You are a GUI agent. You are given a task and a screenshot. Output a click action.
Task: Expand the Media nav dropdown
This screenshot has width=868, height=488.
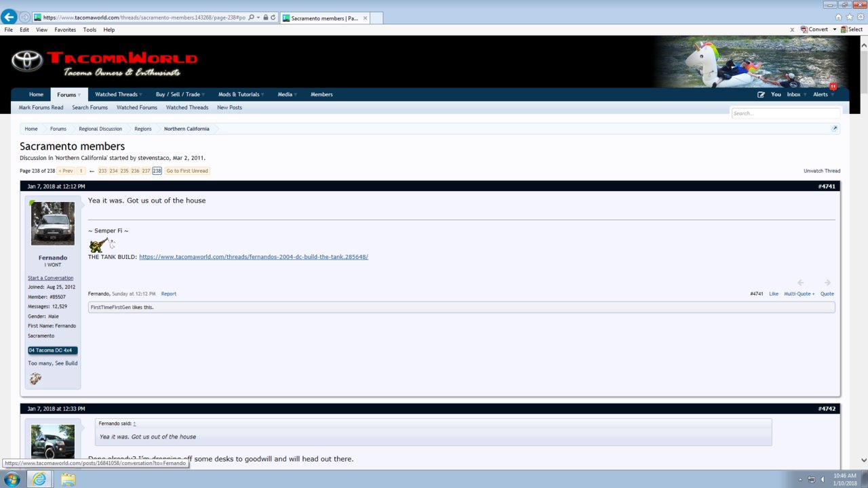[295, 95]
